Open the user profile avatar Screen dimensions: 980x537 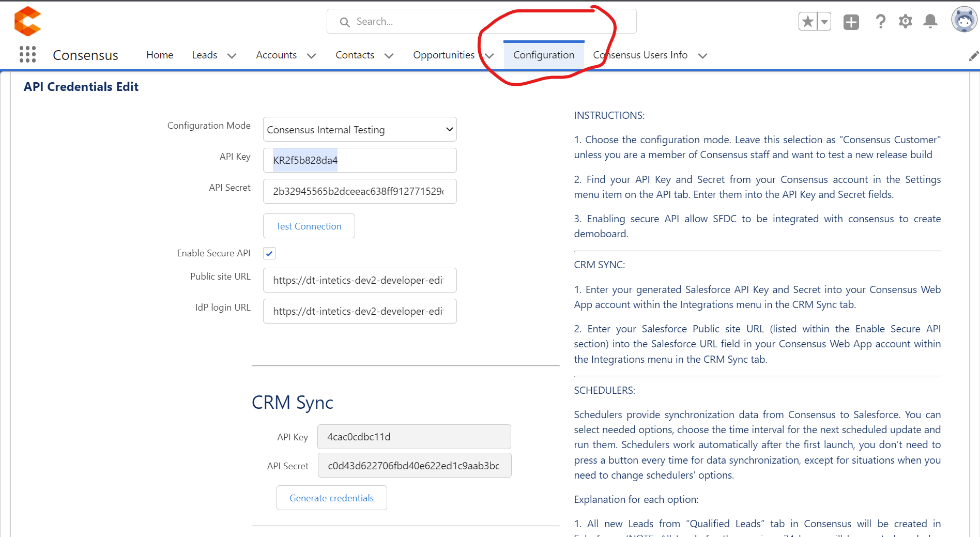pos(964,20)
